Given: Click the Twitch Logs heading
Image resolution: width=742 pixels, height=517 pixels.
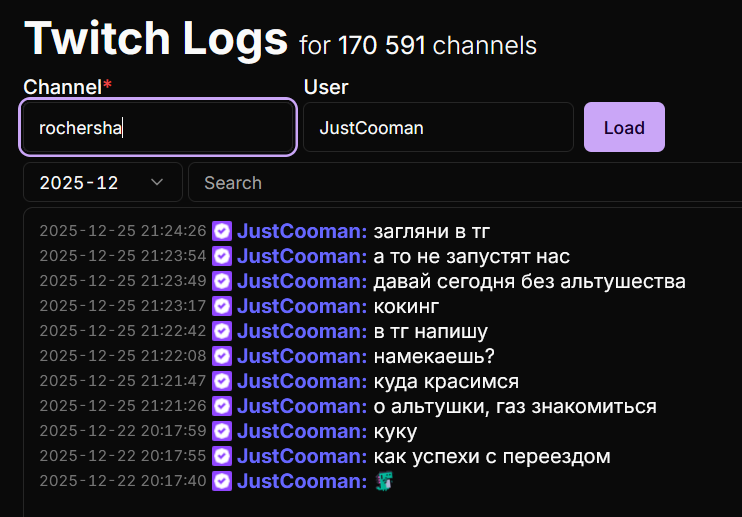Looking at the screenshot, I should click(156, 39).
